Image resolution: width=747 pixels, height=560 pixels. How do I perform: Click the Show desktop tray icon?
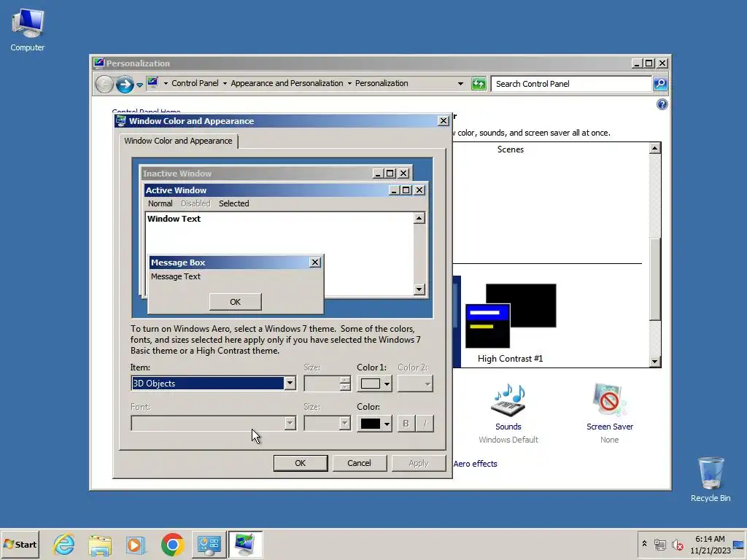[738, 544]
